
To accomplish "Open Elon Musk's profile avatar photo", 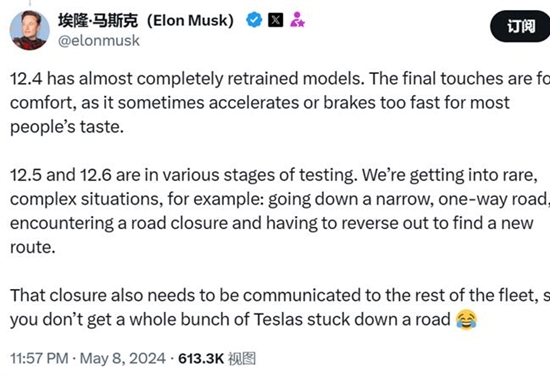I will click(29, 30).
